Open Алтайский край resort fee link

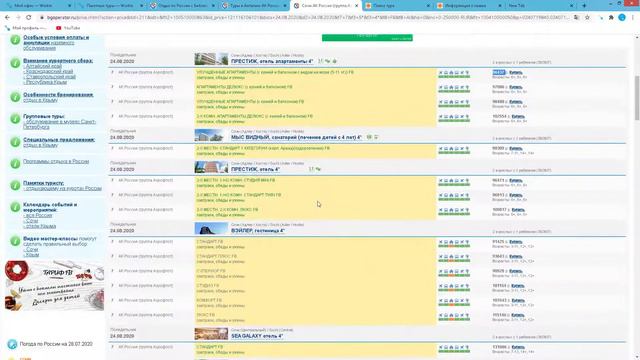pyautogui.click(x=44, y=66)
